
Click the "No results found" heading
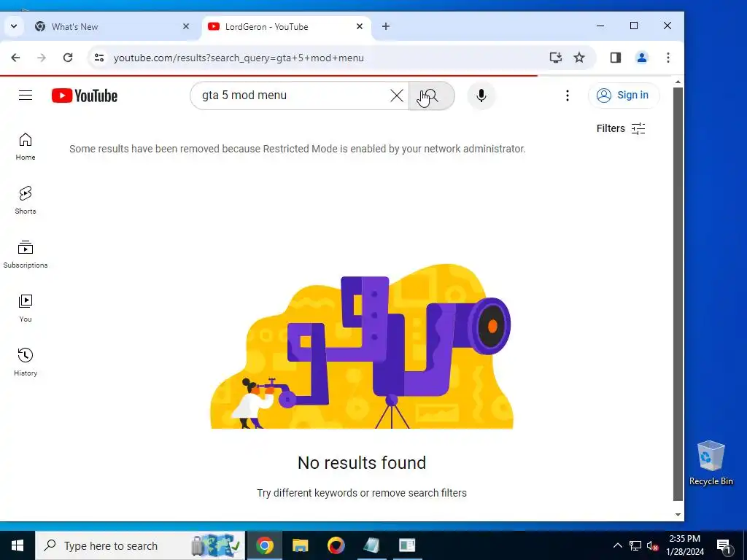tap(362, 462)
